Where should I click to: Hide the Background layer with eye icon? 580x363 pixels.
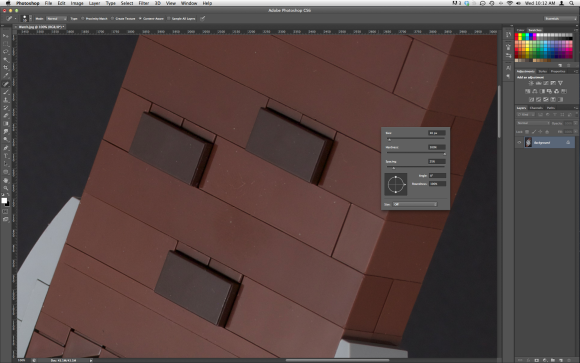[x=519, y=142]
